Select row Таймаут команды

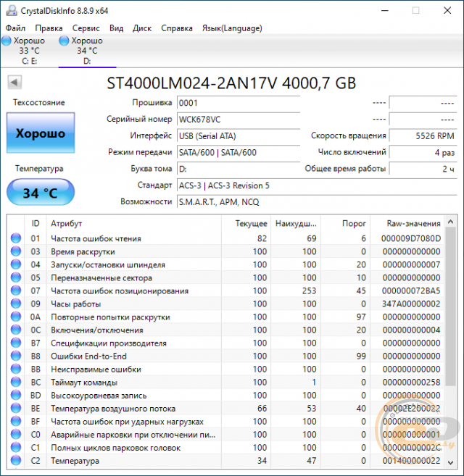tap(225, 382)
